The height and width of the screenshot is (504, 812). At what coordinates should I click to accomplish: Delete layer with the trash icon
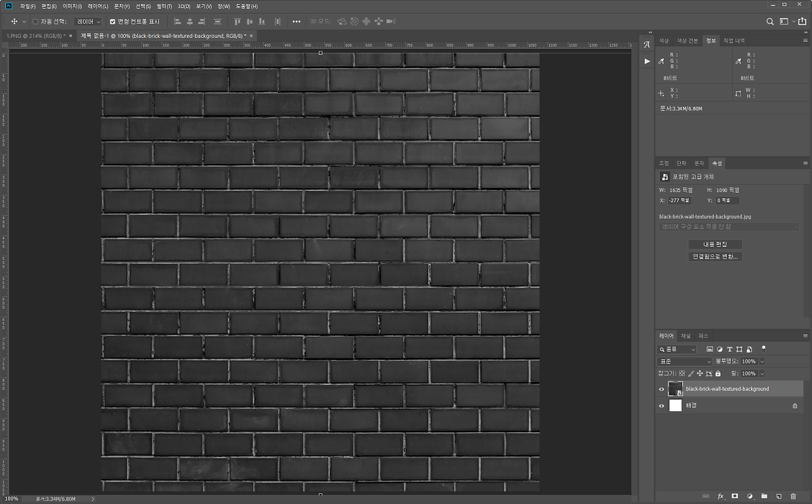tap(793, 497)
